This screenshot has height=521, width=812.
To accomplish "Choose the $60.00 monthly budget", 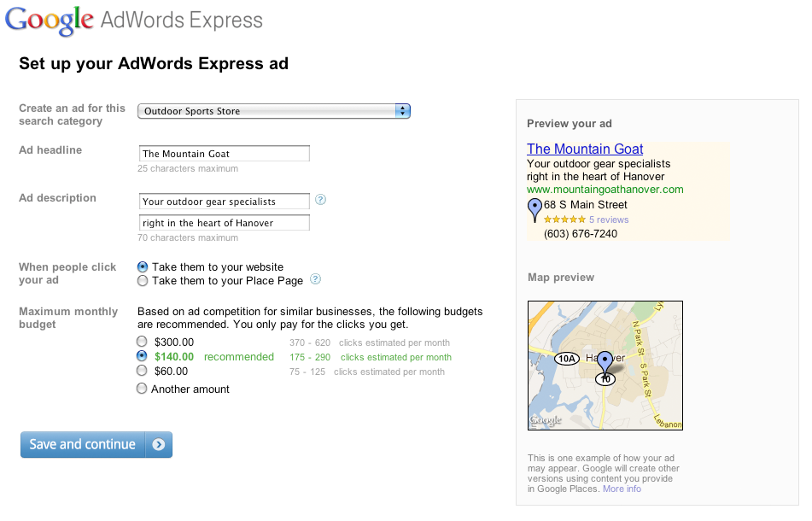I will [142, 371].
